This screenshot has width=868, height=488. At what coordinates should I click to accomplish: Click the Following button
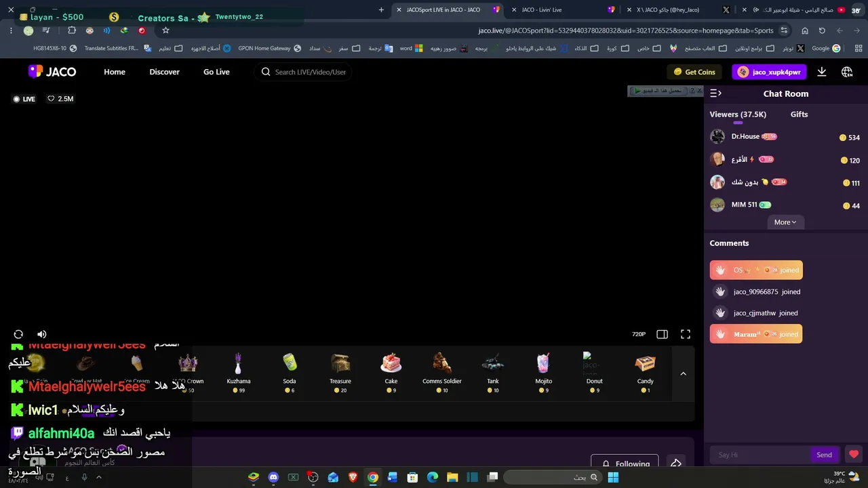(x=625, y=464)
